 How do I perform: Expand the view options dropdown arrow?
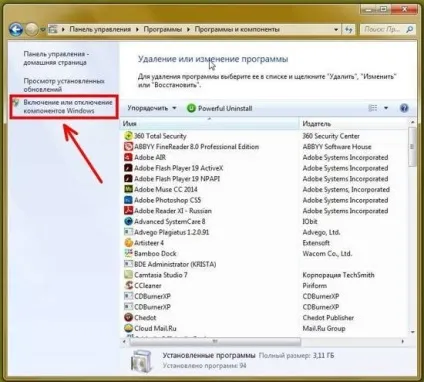(386, 108)
